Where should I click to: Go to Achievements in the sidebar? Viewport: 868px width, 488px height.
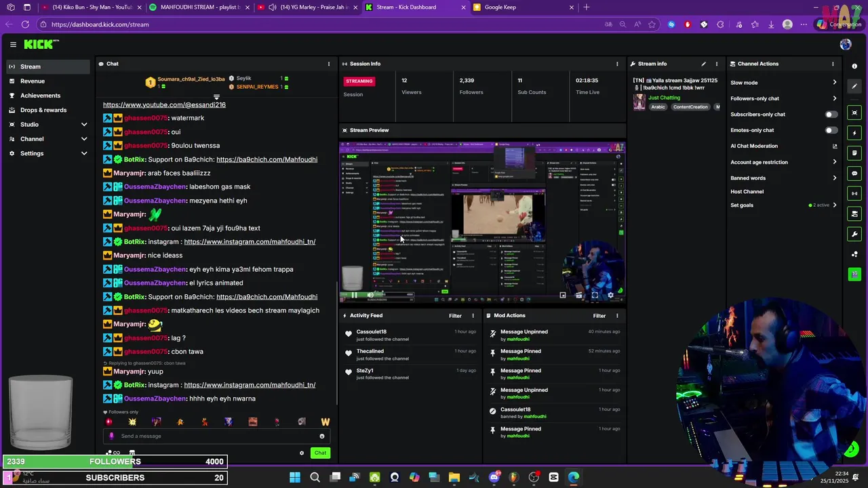pyautogui.click(x=47, y=96)
